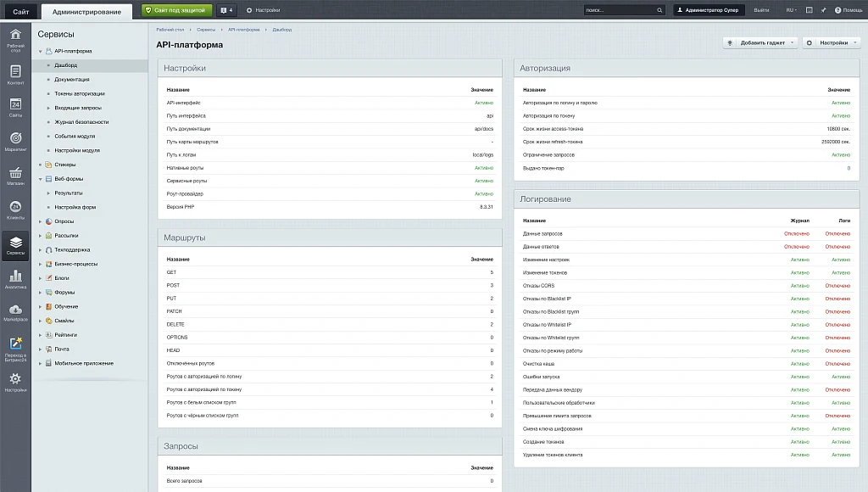This screenshot has width=868, height=492.
Task: Open События модуля menu item
Action: click(x=75, y=137)
